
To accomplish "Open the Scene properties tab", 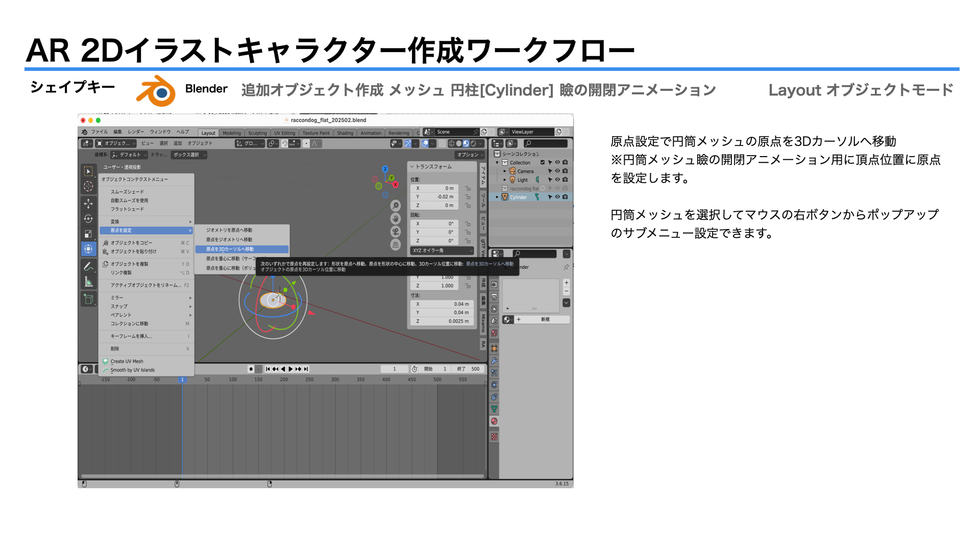I will tap(494, 321).
